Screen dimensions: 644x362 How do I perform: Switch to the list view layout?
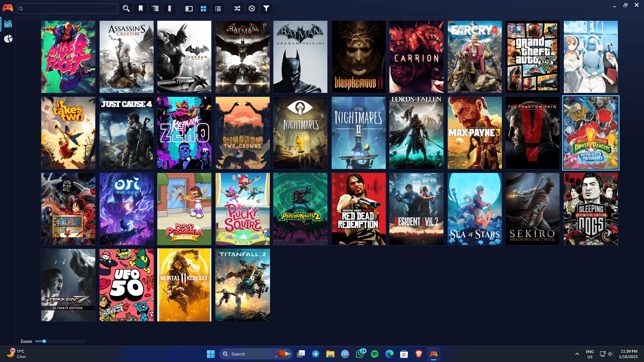218,9
